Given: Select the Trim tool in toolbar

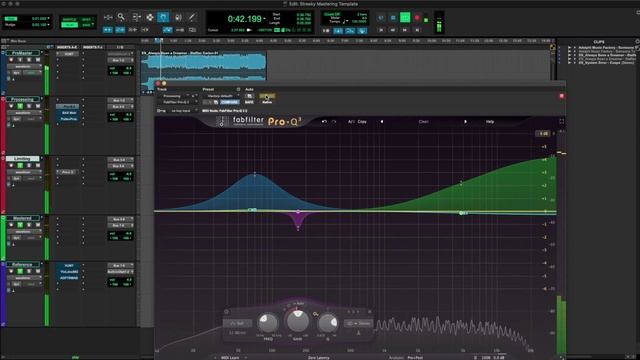Looking at the screenshot, I should click(x=136, y=17).
